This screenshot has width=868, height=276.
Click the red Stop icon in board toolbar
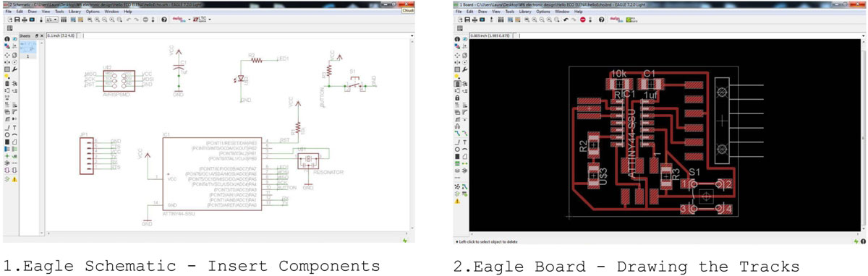coord(583,20)
